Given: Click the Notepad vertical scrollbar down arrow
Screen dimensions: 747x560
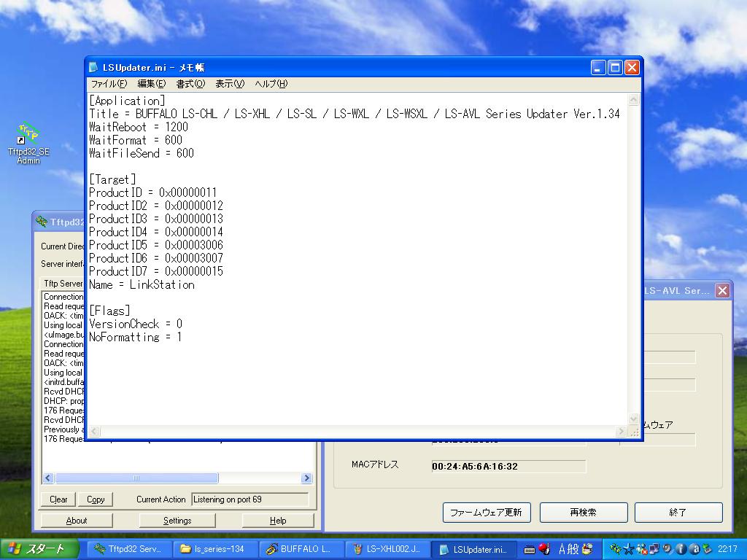Looking at the screenshot, I should 633,419.
